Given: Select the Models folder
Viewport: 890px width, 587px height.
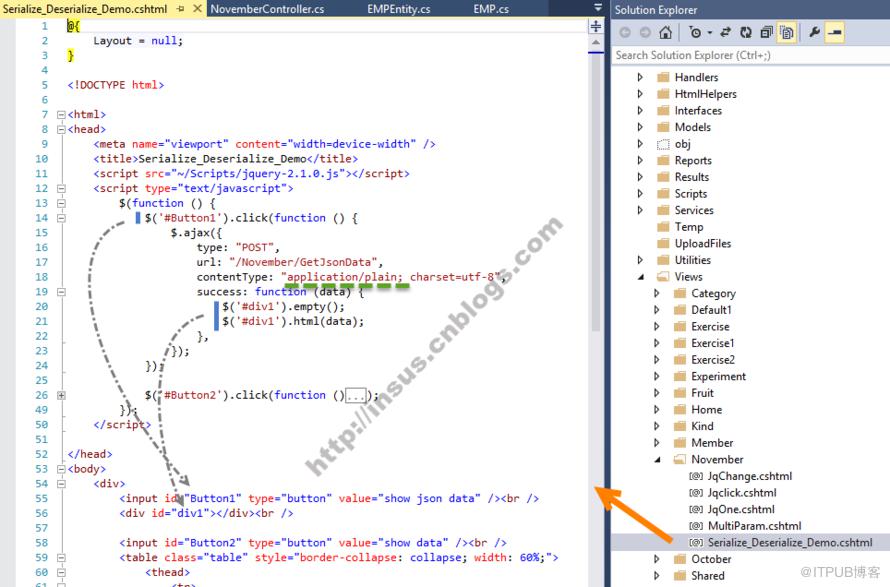Looking at the screenshot, I should 692,127.
